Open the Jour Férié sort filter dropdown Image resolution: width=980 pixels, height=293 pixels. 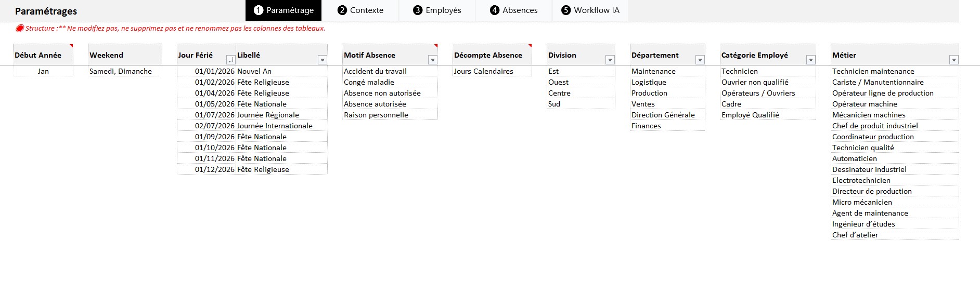coord(230,60)
